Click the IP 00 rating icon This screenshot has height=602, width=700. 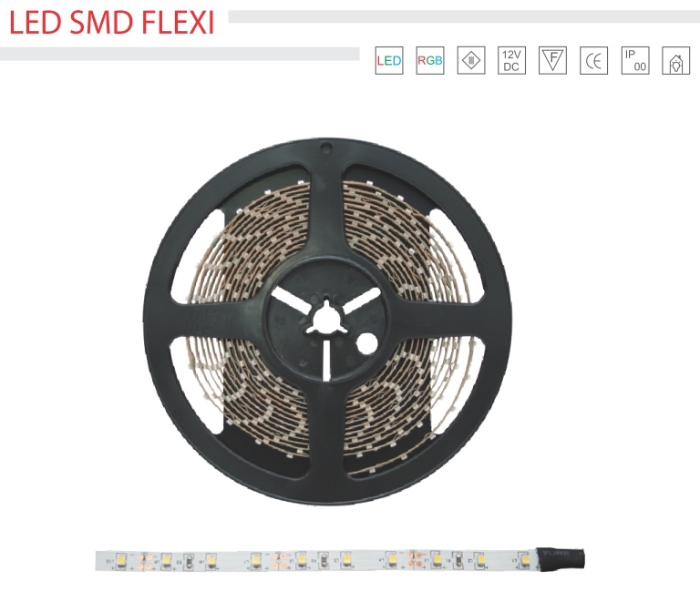pos(635,60)
